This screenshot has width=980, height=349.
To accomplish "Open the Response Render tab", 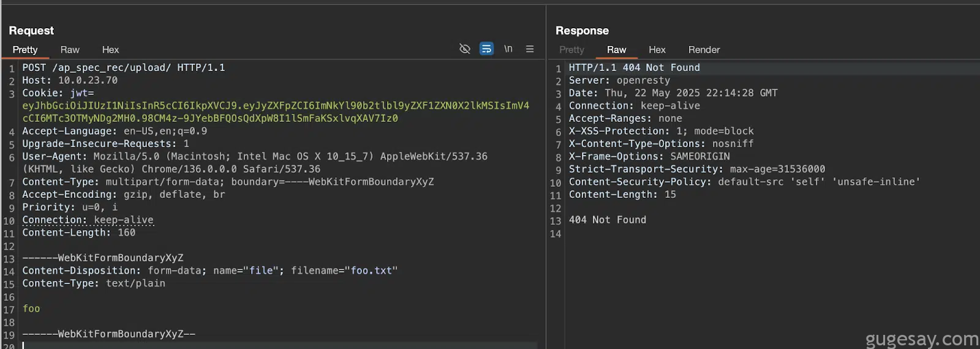I will pyautogui.click(x=704, y=50).
